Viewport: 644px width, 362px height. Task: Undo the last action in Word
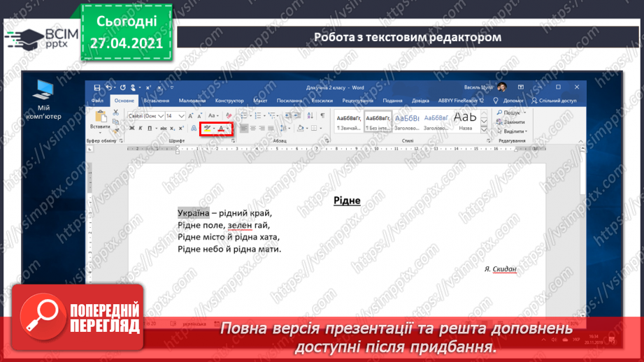click(x=109, y=87)
